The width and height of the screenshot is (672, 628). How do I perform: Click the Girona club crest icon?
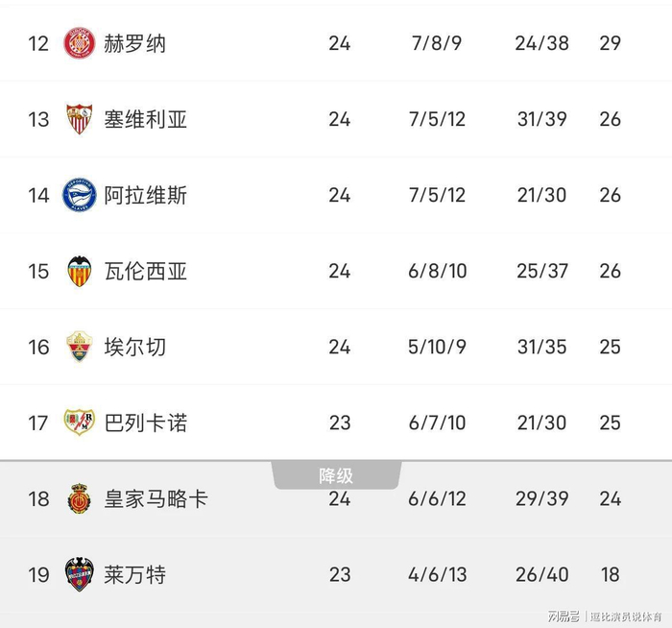click(80, 43)
